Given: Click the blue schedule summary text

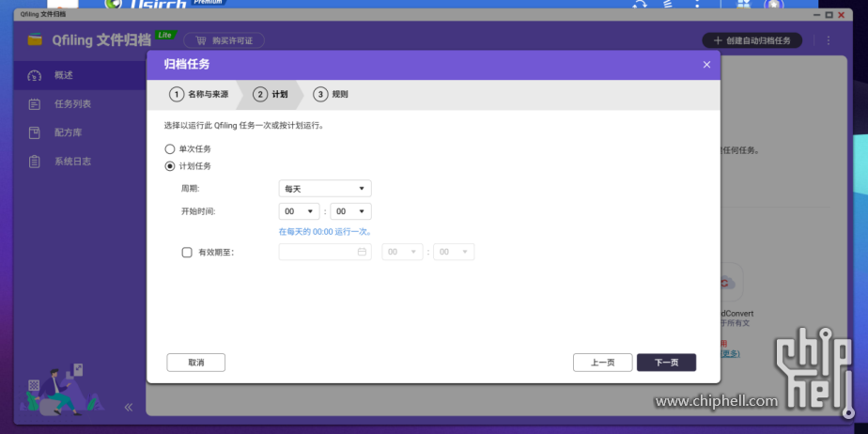Looking at the screenshot, I should coord(325,231).
